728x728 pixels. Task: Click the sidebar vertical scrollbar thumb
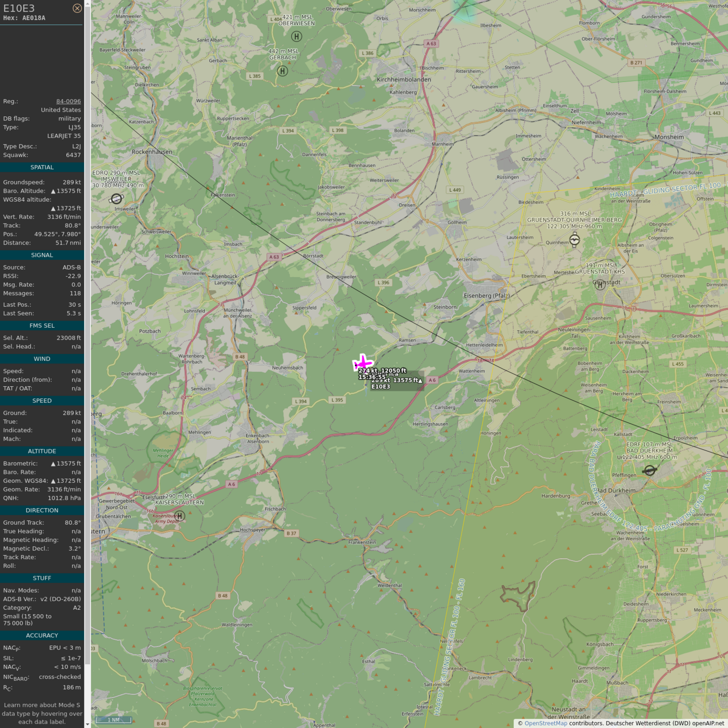tap(87, 334)
